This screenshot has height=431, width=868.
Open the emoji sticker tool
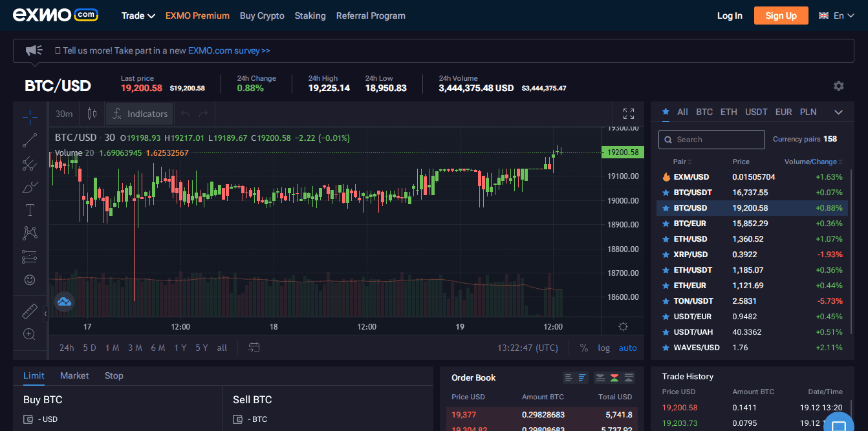pos(30,280)
